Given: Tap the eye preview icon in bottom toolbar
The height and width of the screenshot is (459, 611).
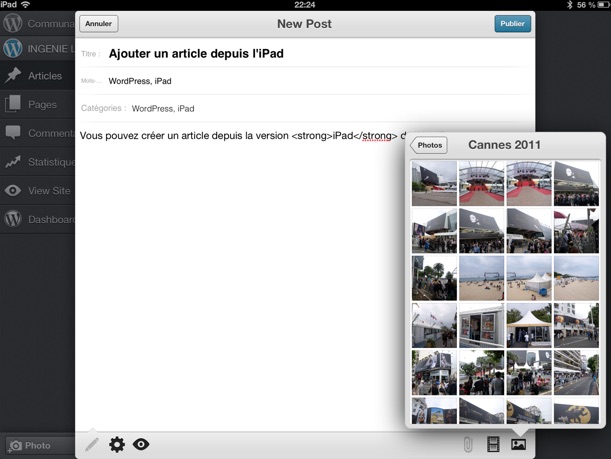Looking at the screenshot, I should tap(141, 444).
